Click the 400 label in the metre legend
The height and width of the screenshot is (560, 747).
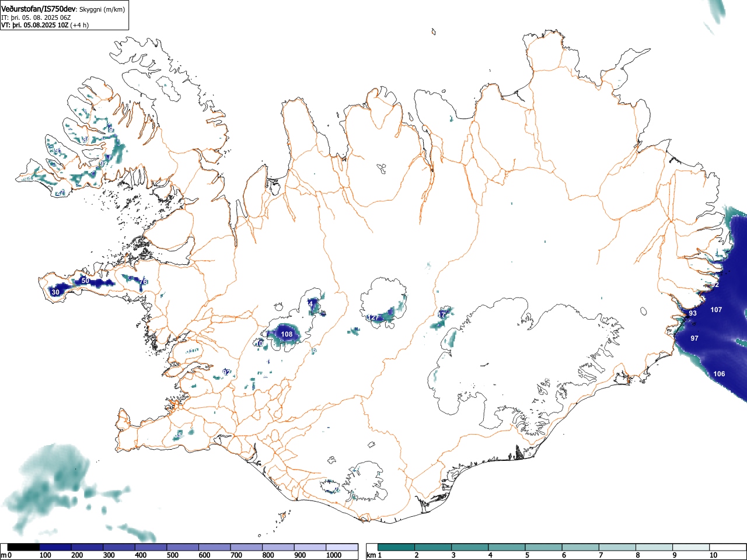[141, 555]
